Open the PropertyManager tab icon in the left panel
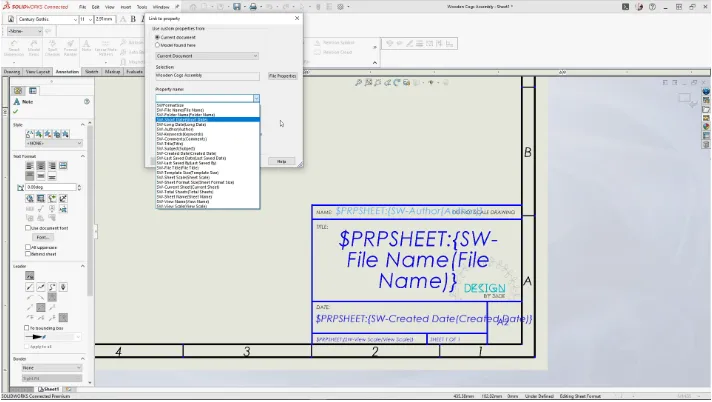Image resolution: width=712 pixels, height=402 pixels. coord(33,91)
